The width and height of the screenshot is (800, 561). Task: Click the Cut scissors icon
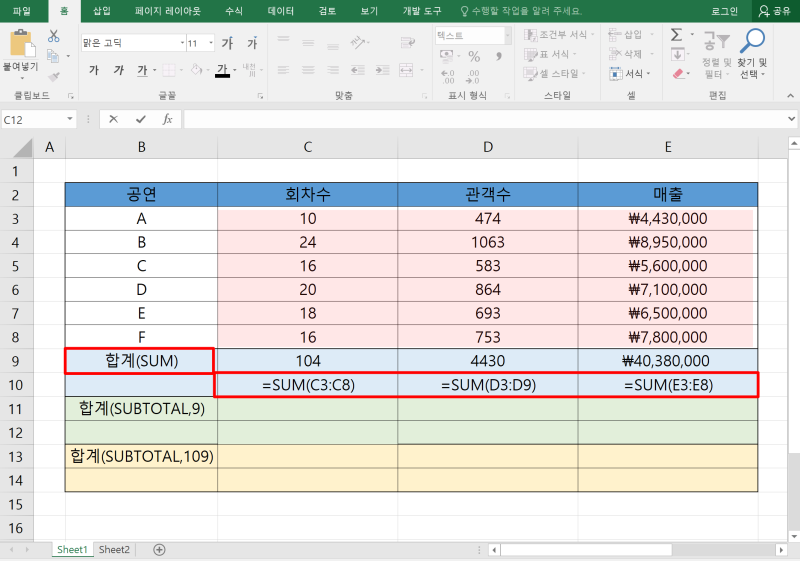pyautogui.click(x=54, y=36)
